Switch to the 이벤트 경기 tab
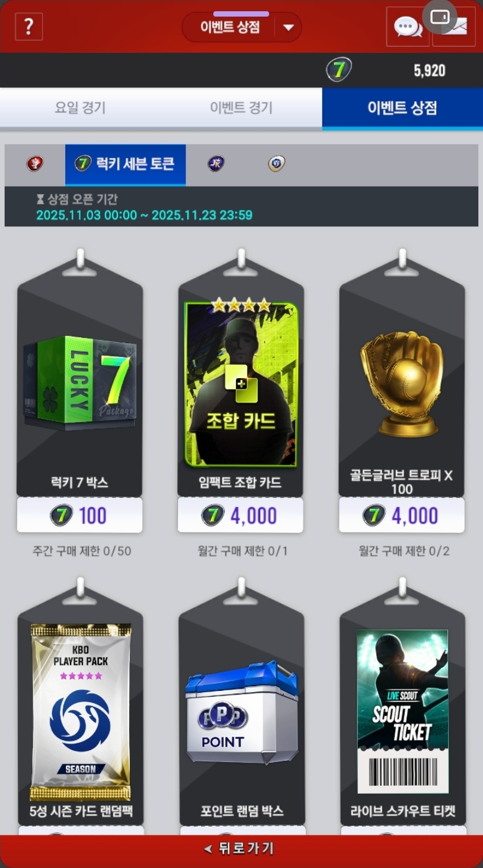 [241, 108]
